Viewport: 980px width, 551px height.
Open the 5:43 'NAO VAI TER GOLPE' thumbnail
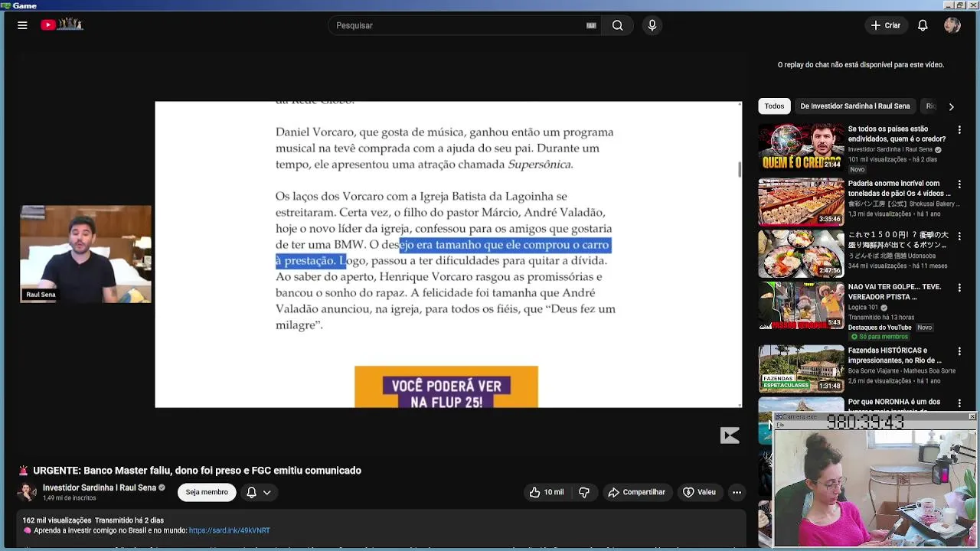[x=801, y=305]
